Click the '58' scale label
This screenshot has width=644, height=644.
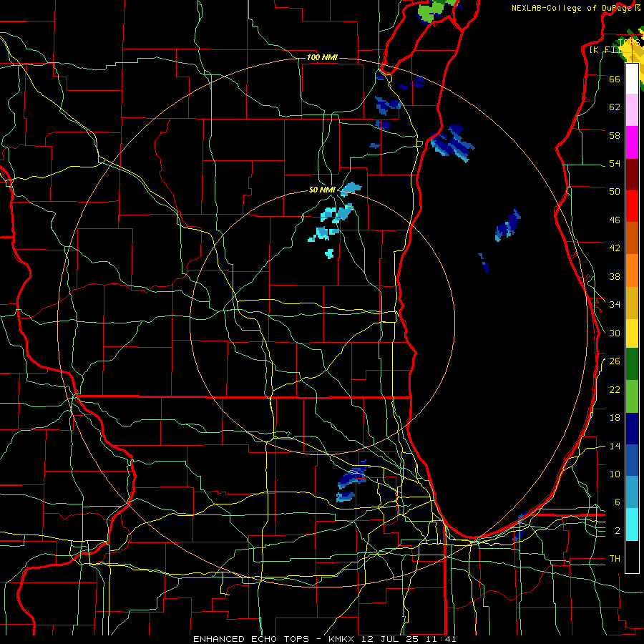pos(615,135)
